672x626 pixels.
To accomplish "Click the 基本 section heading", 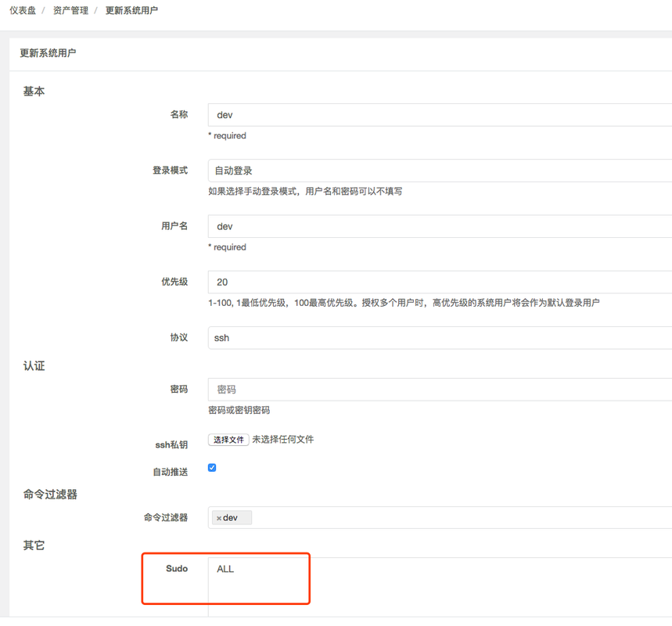I will pyautogui.click(x=34, y=92).
